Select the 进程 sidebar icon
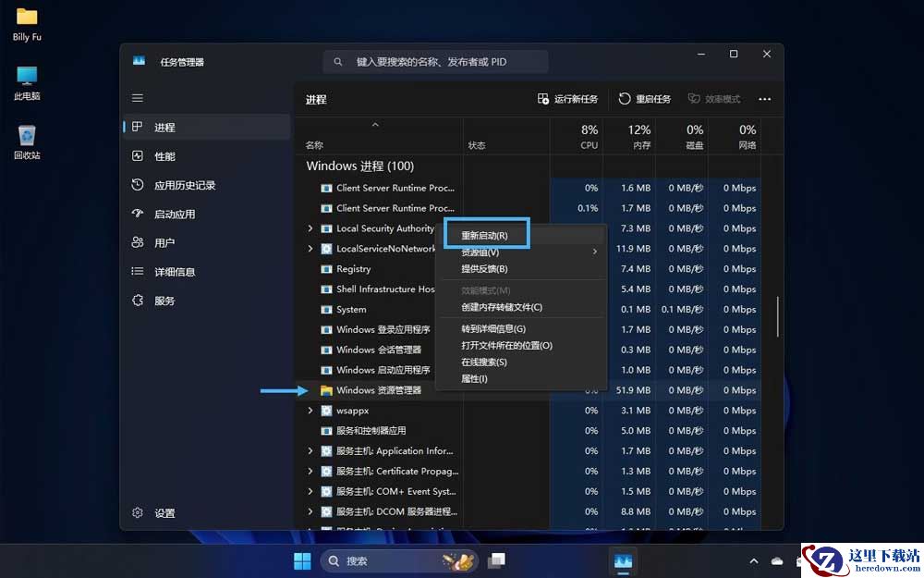The height and width of the screenshot is (578, 924). [138, 127]
